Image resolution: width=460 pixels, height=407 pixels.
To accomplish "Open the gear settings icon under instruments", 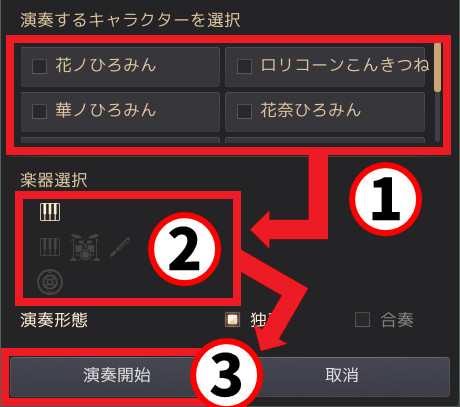I will coord(50,282).
